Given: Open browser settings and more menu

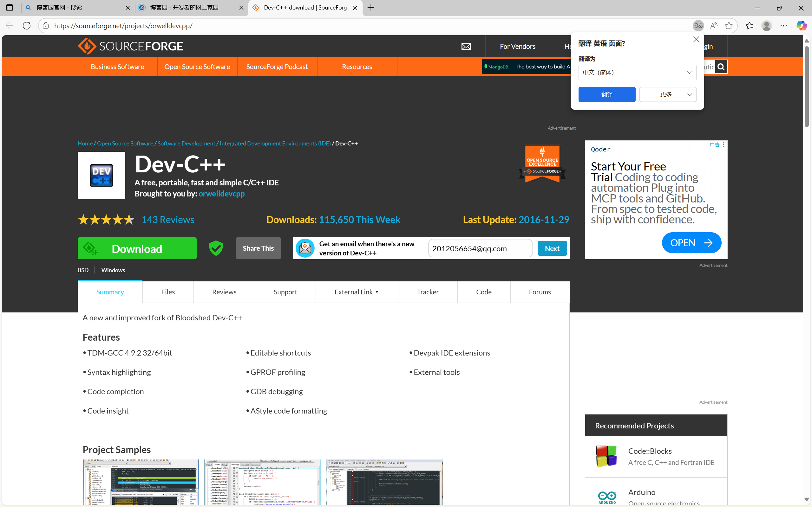Looking at the screenshot, I should point(783,26).
